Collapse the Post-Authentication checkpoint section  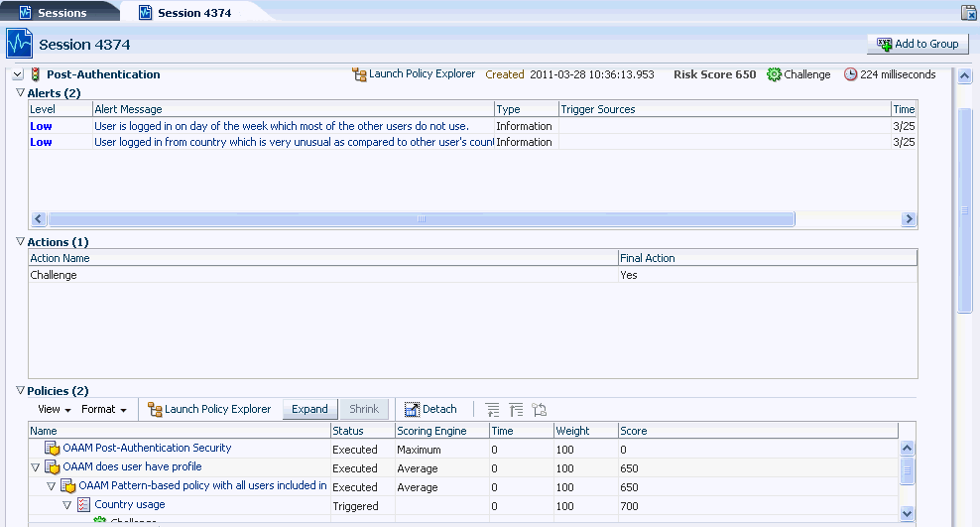point(18,74)
